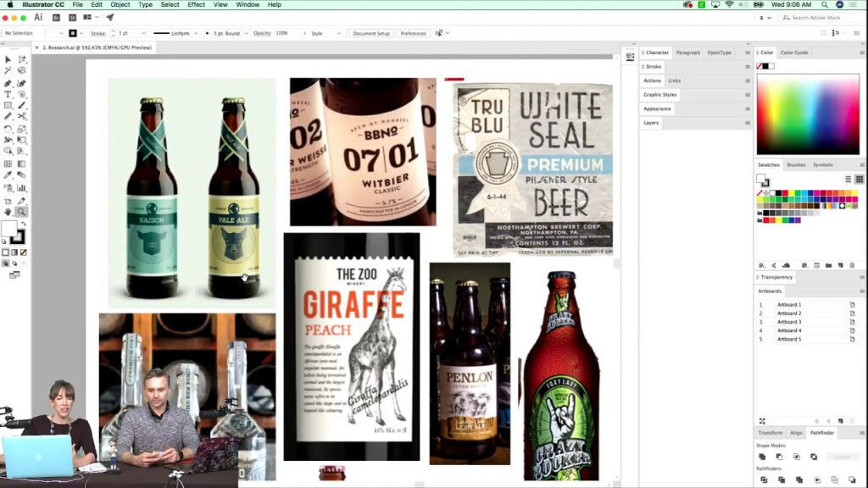This screenshot has height=488, width=868.
Task: Open the graphic Style dropdown
Action: (x=339, y=33)
